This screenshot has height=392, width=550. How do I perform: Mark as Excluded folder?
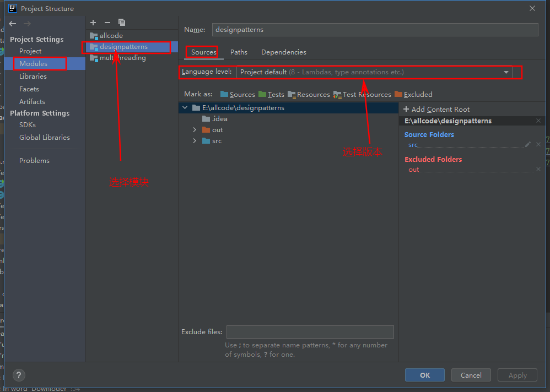coord(413,95)
